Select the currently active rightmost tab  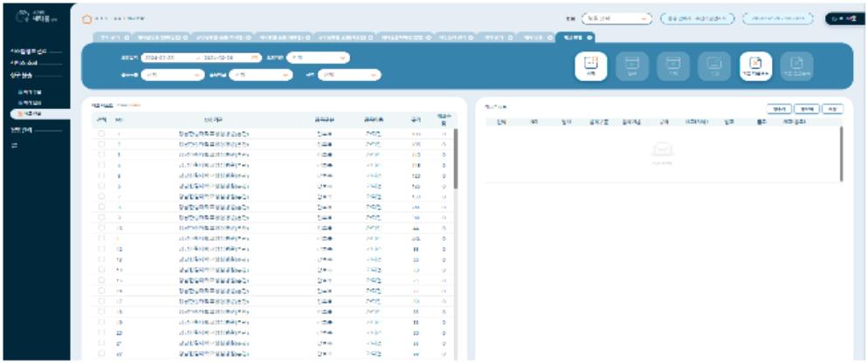coord(575,38)
